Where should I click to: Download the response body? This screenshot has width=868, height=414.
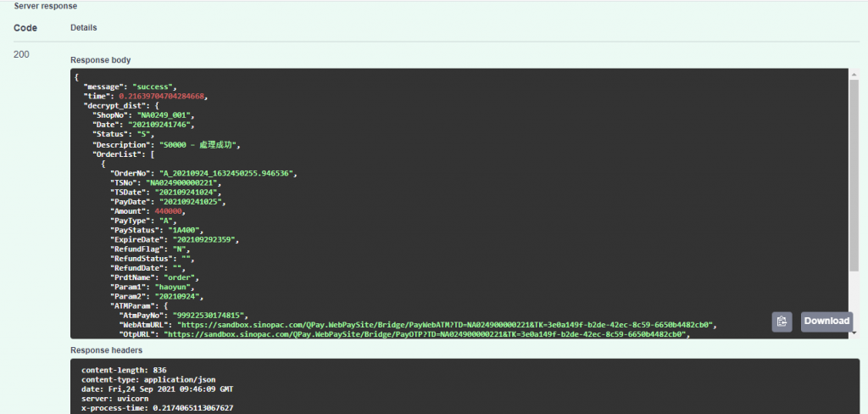pos(826,322)
